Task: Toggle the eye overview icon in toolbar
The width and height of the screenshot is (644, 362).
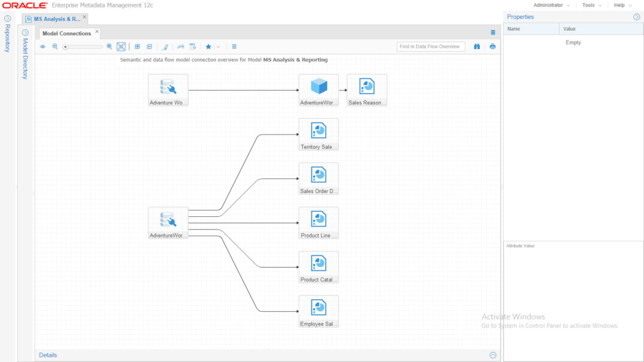Action: click(x=43, y=47)
